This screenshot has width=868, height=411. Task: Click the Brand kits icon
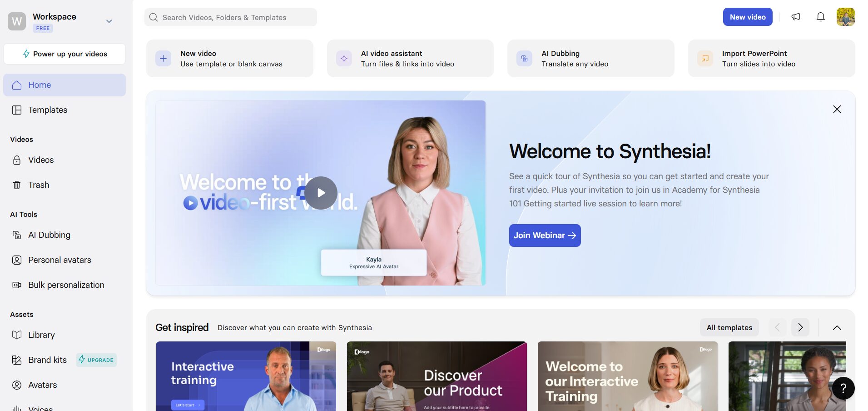[x=17, y=360]
